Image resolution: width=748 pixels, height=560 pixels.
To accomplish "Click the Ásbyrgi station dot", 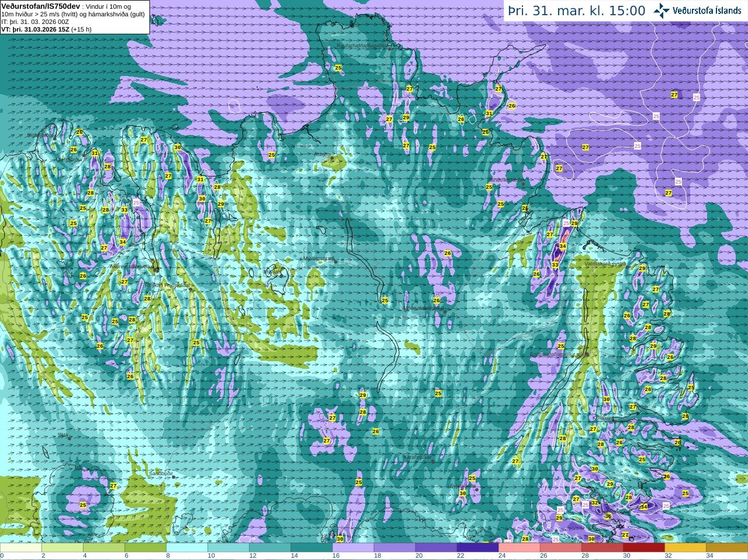I will (332, 158).
